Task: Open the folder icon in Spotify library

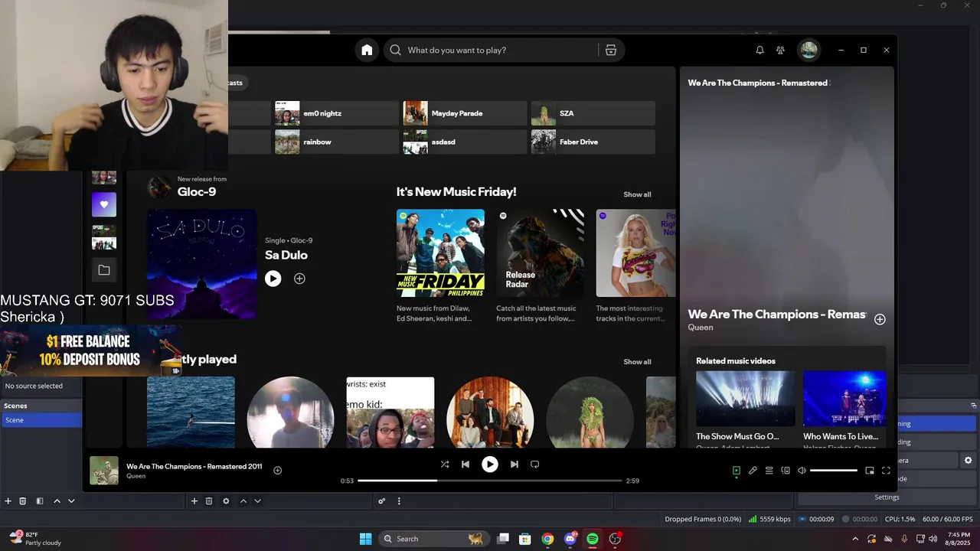Action: tap(104, 269)
